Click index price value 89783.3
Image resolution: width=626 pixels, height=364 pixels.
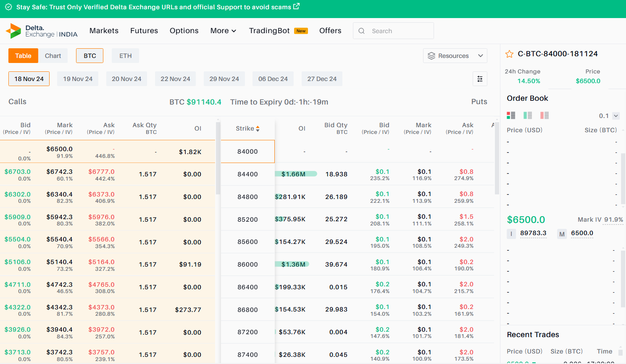pos(533,233)
